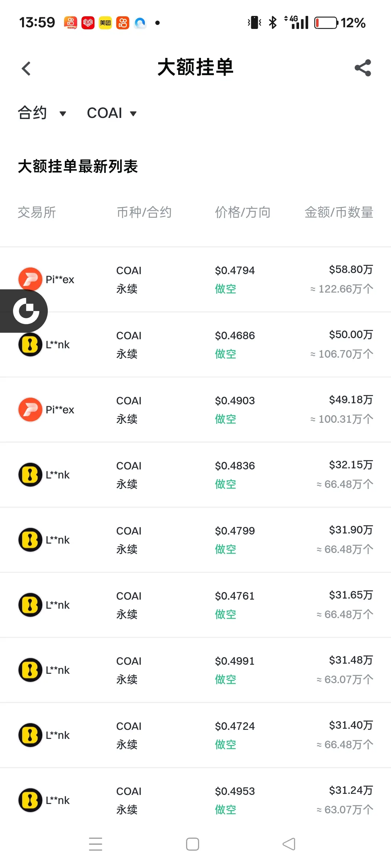Tap 做空 label under $0.4799
The width and height of the screenshot is (391, 868).
(226, 549)
